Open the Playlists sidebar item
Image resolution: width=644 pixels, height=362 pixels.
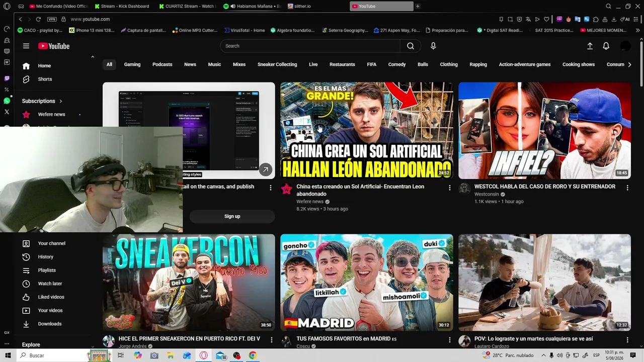click(x=47, y=270)
